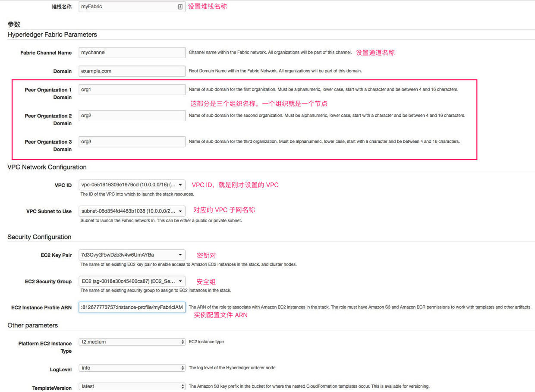535x392 pixels.
Task: Expand the EC2 Security Group selector
Action: 132,281
